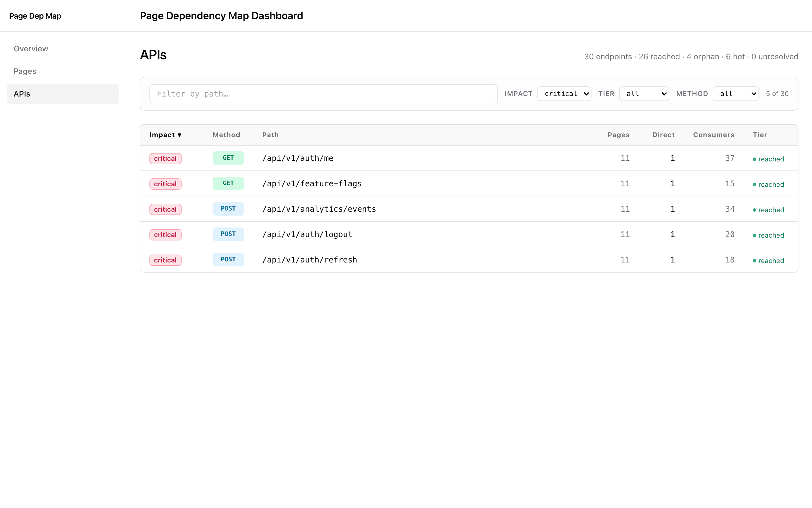Click the APIs page heading
The height and width of the screenshot is (508, 812).
pyautogui.click(x=153, y=55)
